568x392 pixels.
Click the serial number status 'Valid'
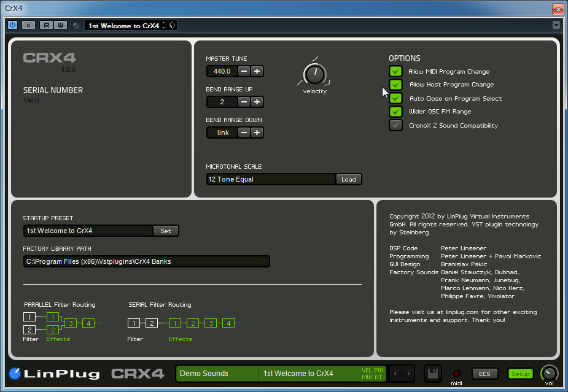coord(31,100)
